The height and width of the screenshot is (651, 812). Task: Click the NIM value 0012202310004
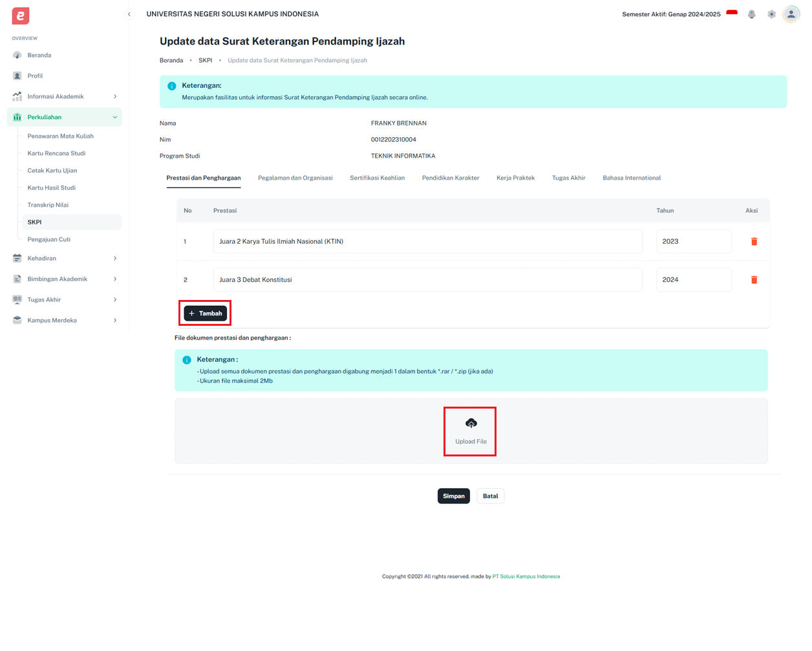(394, 140)
